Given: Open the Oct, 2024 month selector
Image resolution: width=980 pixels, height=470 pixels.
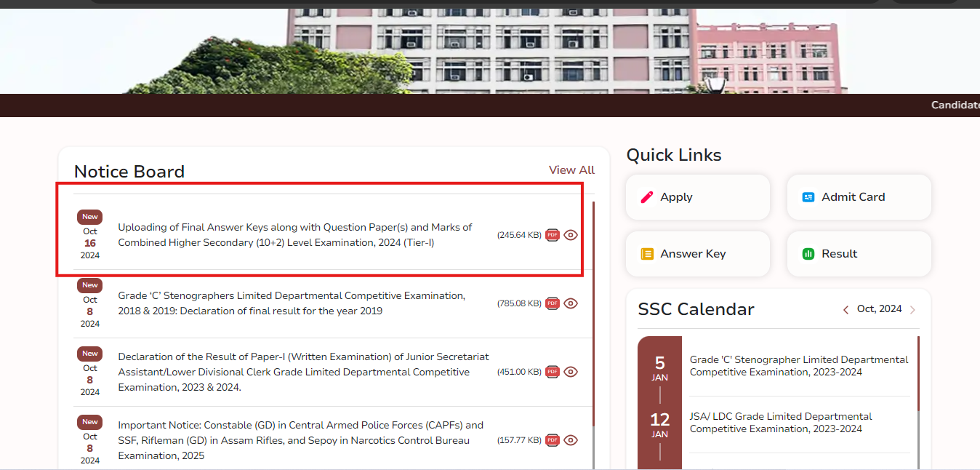Looking at the screenshot, I should 879,308.
